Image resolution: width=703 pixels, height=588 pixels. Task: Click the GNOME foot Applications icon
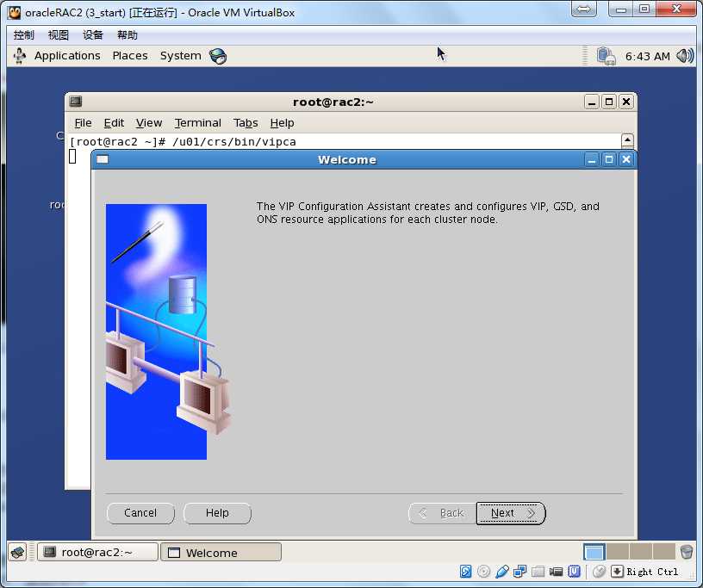(x=19, y=56)
